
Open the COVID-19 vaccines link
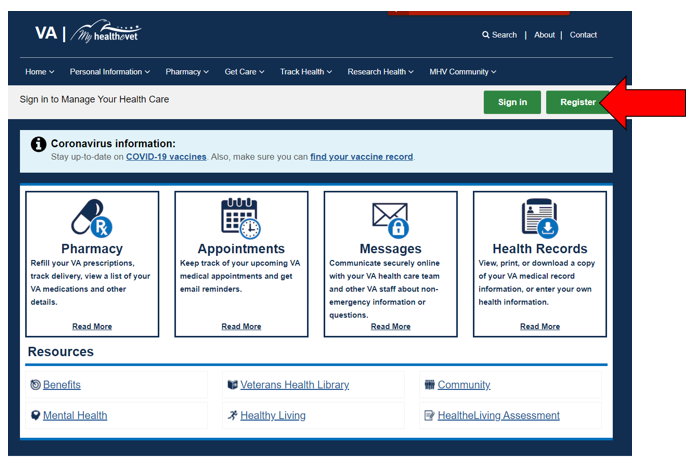pyautogui.click(x=166, y=157)
